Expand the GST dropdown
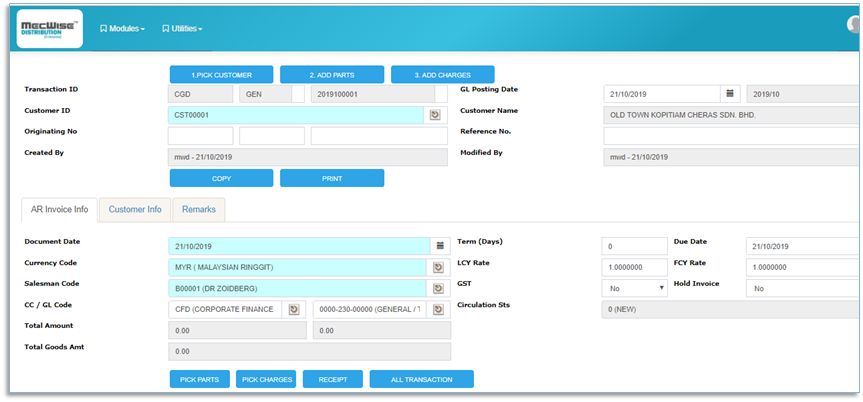Viewport: 863px width, 402px height. pyautogui.click(x=635, y=289)
